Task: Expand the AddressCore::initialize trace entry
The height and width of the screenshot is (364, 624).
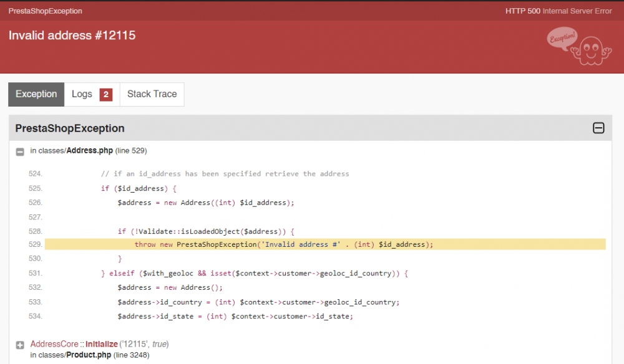Action: tap(20, 345)
